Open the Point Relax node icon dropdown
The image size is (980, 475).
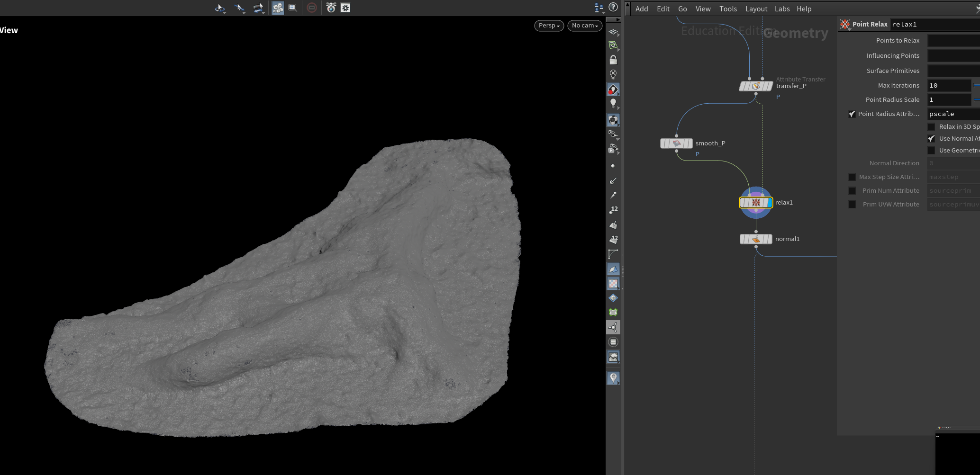coord(845,25)
